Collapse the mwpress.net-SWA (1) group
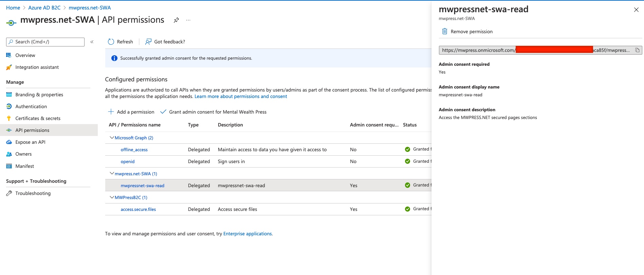Screen dimensions: 644x275 pyautogui.click(x=112, y=173)
